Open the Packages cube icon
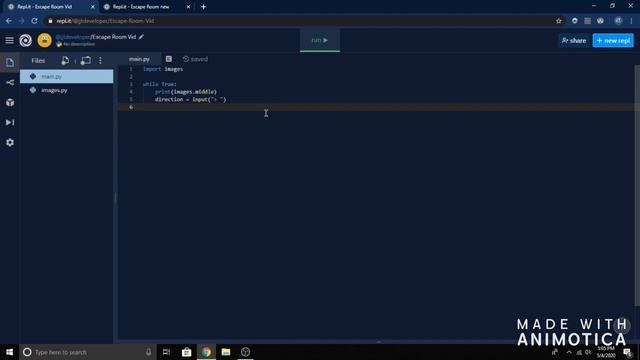 (10, 102)
